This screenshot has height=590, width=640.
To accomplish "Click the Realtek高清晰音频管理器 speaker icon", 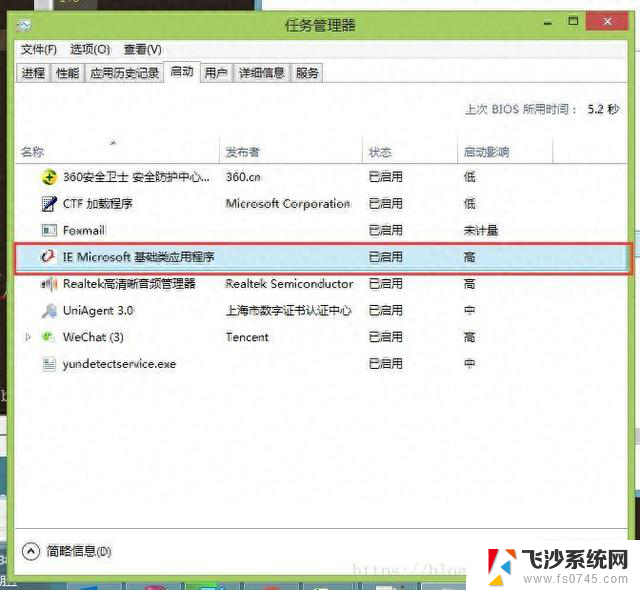I will point(49,284).
